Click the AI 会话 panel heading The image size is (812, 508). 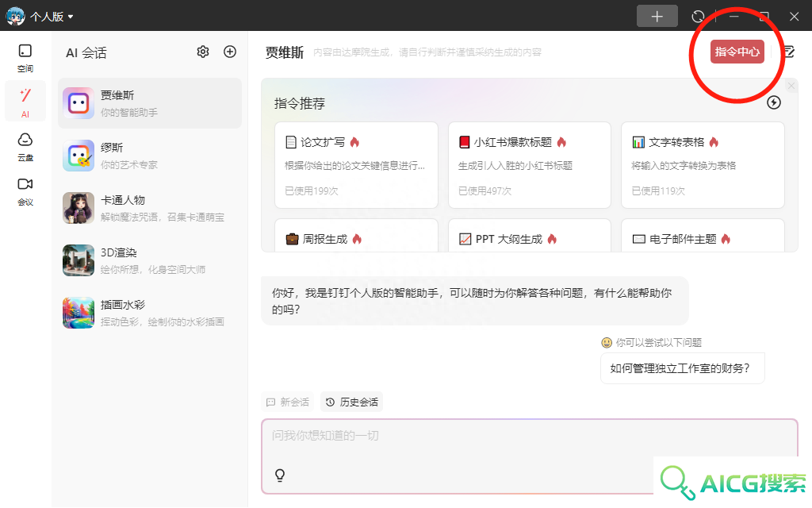coord(86,53)
